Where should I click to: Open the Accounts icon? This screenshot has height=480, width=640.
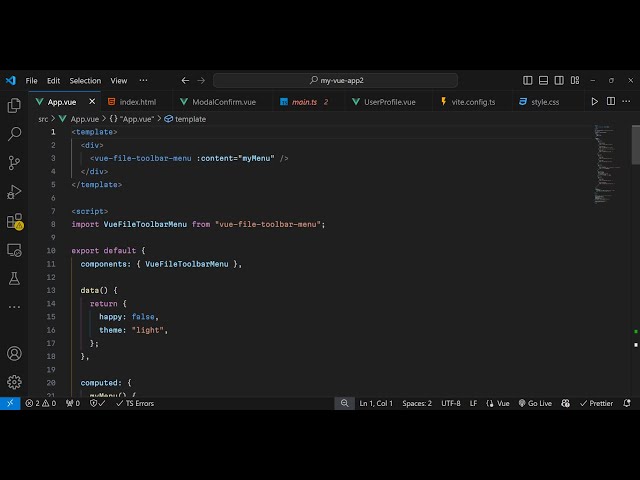(14, 353)
